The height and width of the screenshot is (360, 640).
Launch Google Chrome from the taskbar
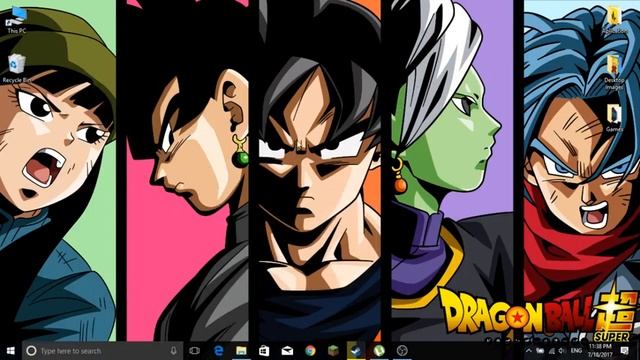[310, 351]
